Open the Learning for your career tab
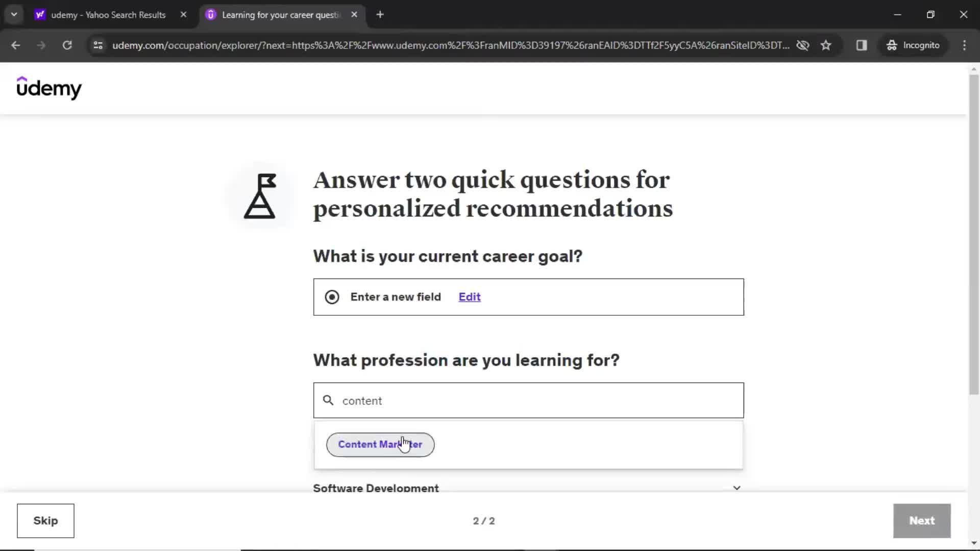Screen dimensions: 980x551 click(281, 15)
